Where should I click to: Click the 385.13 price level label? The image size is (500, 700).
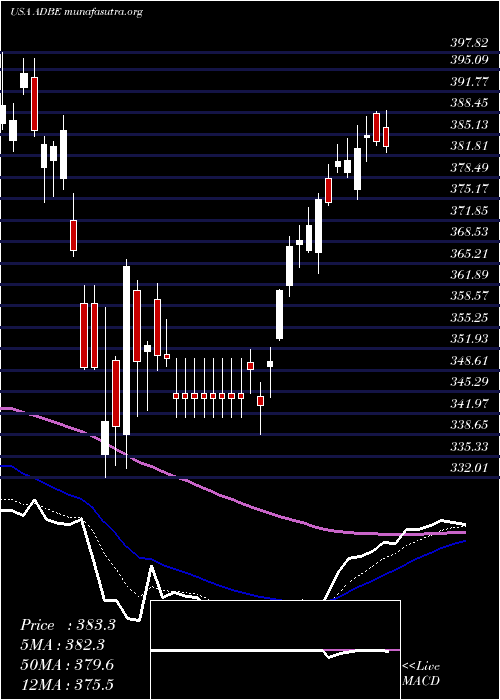tap(468, 125)
